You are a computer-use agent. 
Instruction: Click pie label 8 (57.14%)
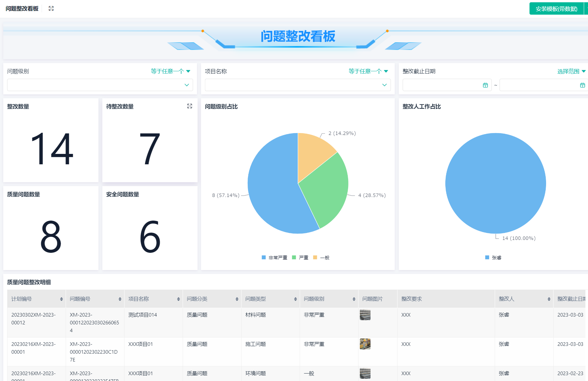[226, 195]
